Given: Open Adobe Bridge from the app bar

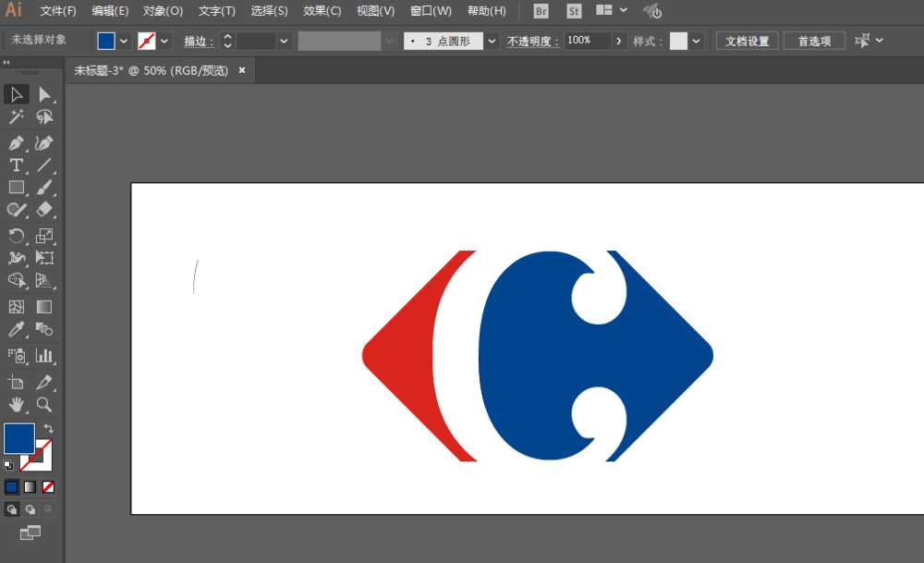Looking at the screenshot, I should [x=541, y=11].
